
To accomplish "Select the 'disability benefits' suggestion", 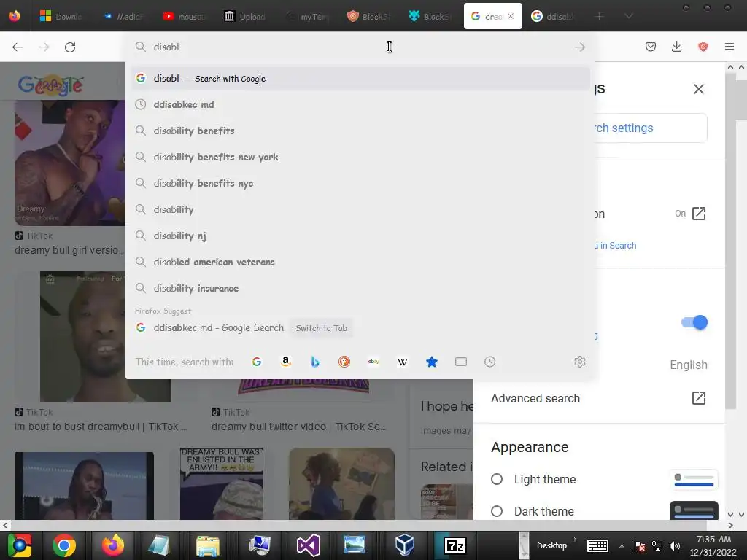I will coord(360,131).
